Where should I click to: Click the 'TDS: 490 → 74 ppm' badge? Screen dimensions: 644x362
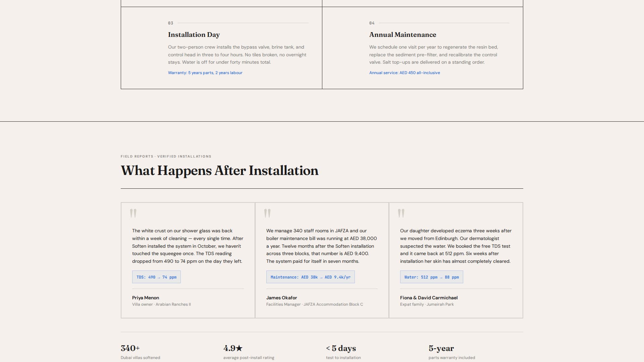coord(156,277)
